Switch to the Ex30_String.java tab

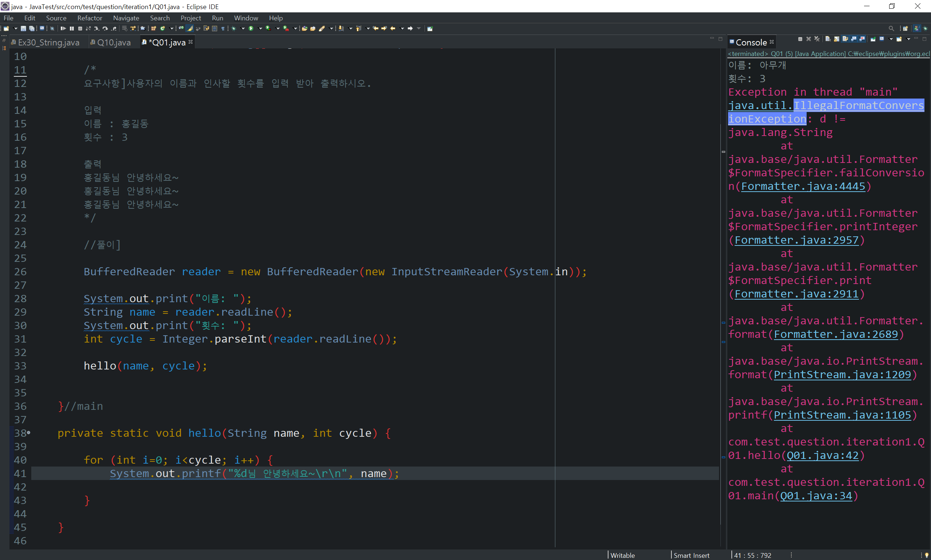coord(48,42)
